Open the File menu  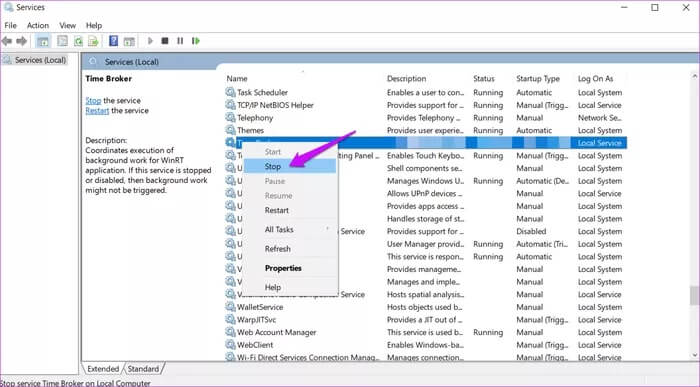(x=10, y=25)
